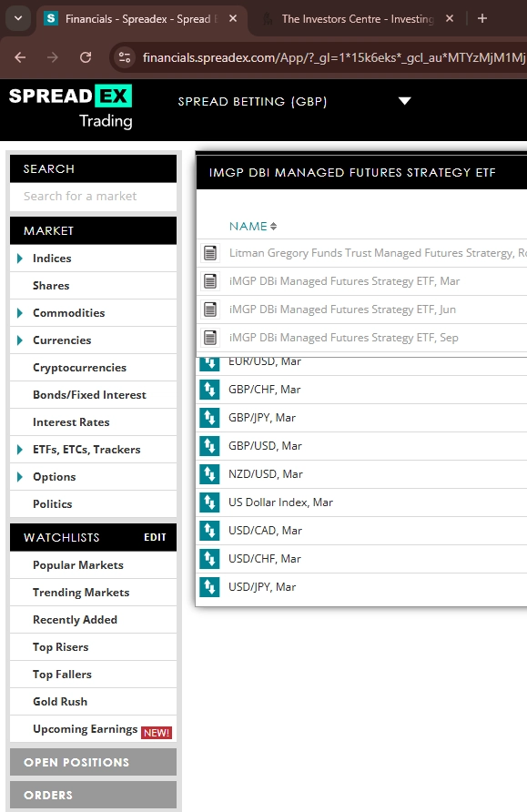The height and width of the screenshot is (812, 527).
Task: Open Spread Betting (GBP) account dropdown
Action: tap(404, 101)
